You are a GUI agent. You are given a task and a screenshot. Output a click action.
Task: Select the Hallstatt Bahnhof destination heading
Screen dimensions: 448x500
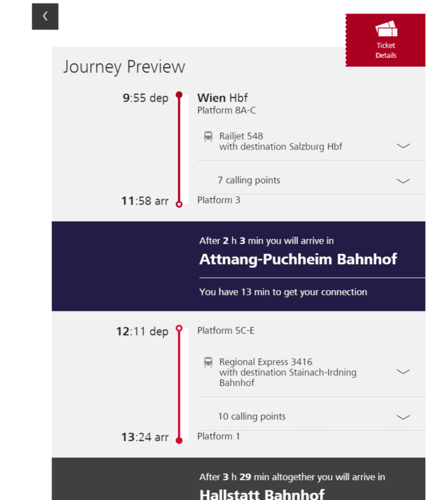(262, 494)
